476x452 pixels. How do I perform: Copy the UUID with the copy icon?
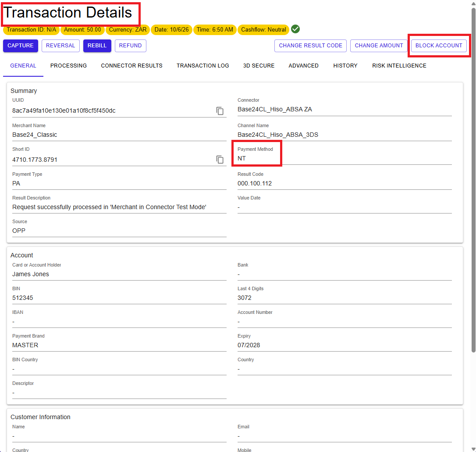pos(220,111)
